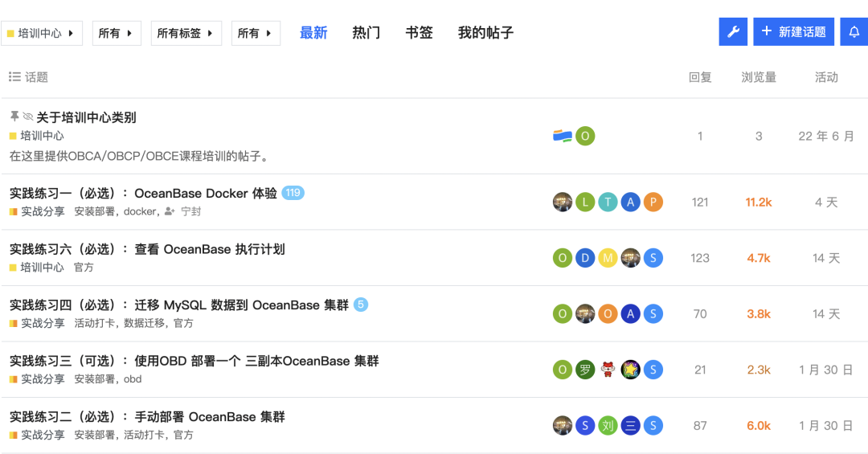The height and width of the screenshot is (454, 868).
Task: Sort topics by 回复 column
Action: coord(700,77)
